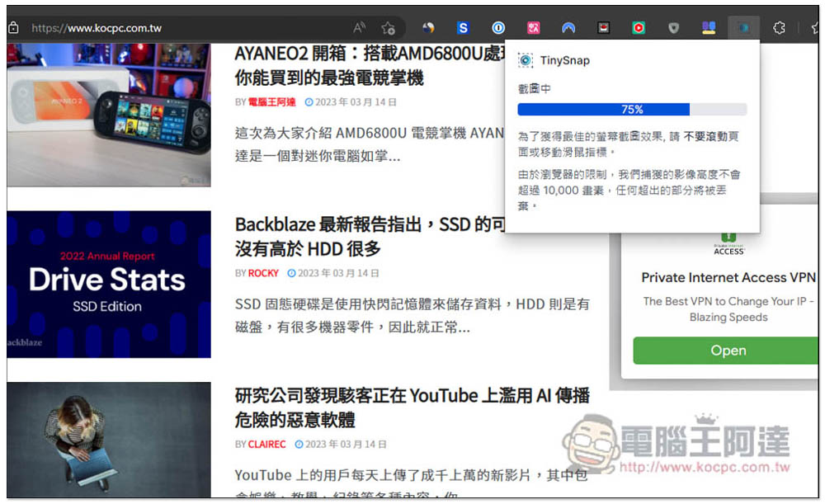Click author link CLAIREC
Viewport: 825px width, 504px height.
[x=266, y=445]
